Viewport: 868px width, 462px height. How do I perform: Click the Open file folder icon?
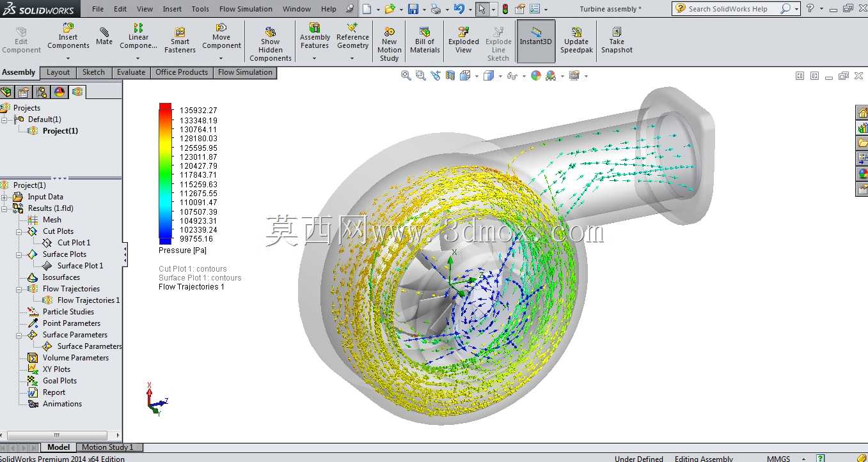point(390,9)
